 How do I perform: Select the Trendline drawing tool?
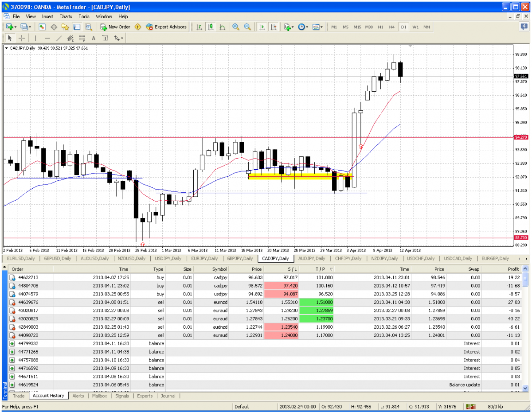(59, 38)
